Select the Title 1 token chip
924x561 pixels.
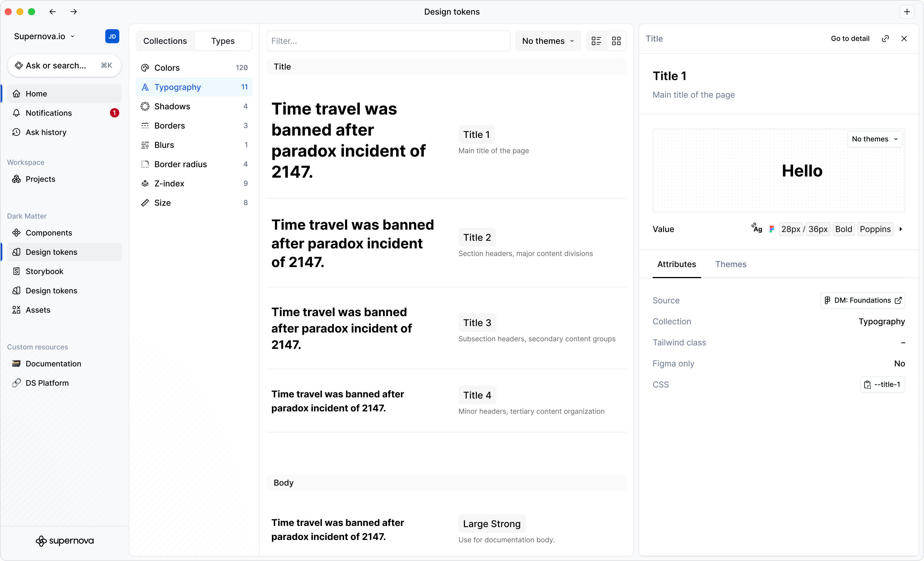tap(477, 134)
